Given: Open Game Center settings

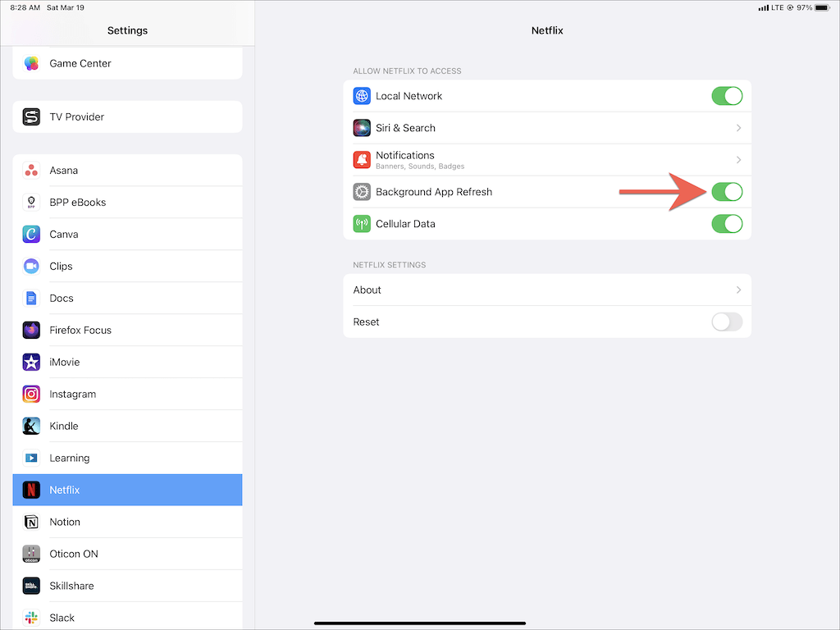Looking at the screenshot, I should pos(127,63).
